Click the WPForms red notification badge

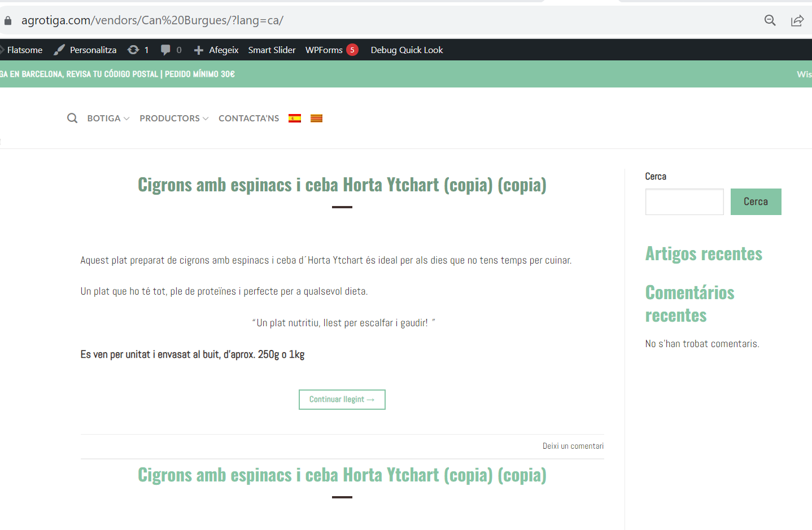click(352, 50)
